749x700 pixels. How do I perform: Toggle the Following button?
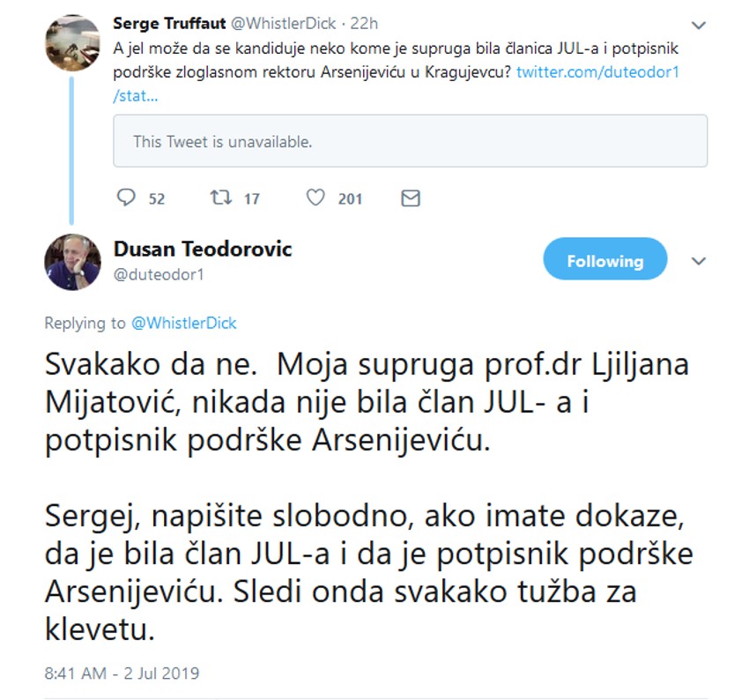pos(604,261)
